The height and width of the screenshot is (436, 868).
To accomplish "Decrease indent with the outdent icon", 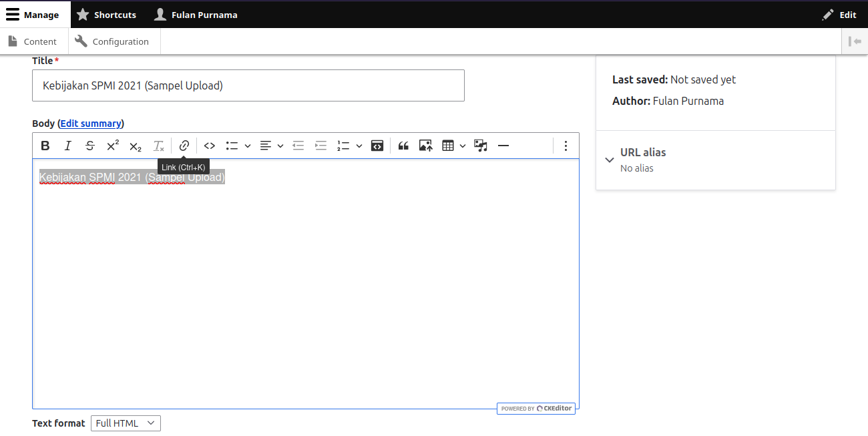I will tap(298, 146).
